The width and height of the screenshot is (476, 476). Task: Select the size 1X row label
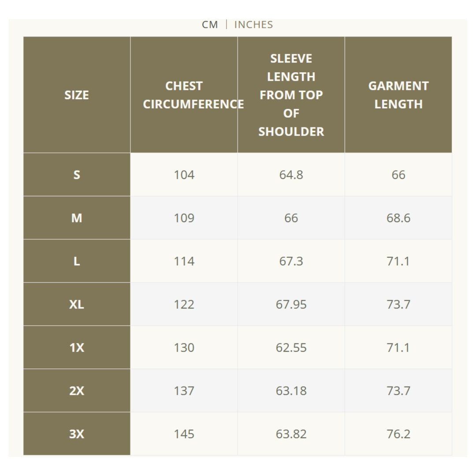(x=77, y=347)
